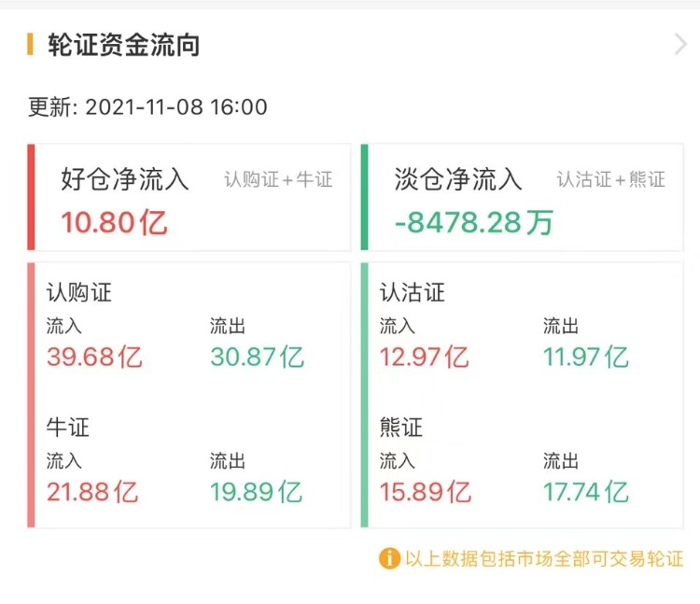Click the 认购证 heading

click(79, 292)
